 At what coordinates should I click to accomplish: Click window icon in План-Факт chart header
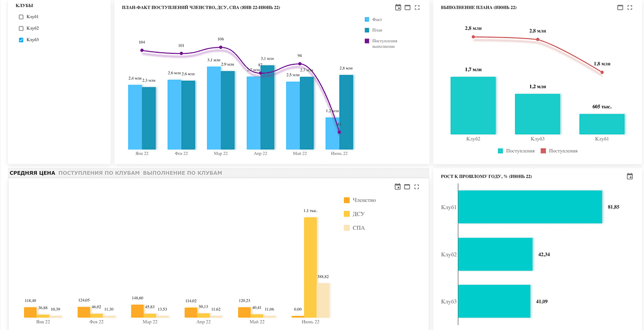(x=407, y=7)
